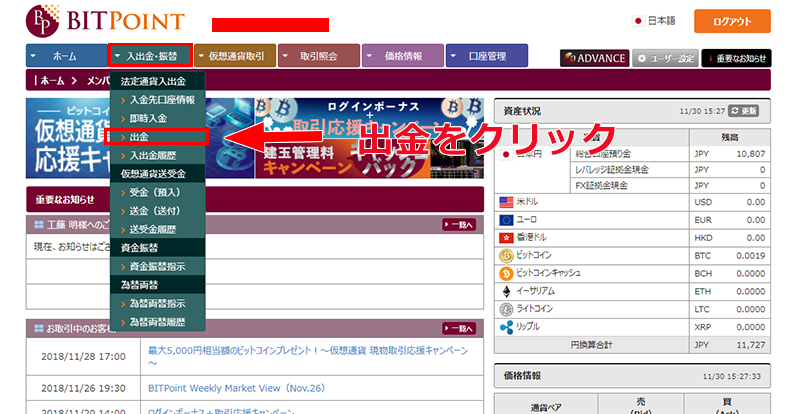Click the ライトコイン row label
This screenshot has height=414, width=800.
coord(535,309)
